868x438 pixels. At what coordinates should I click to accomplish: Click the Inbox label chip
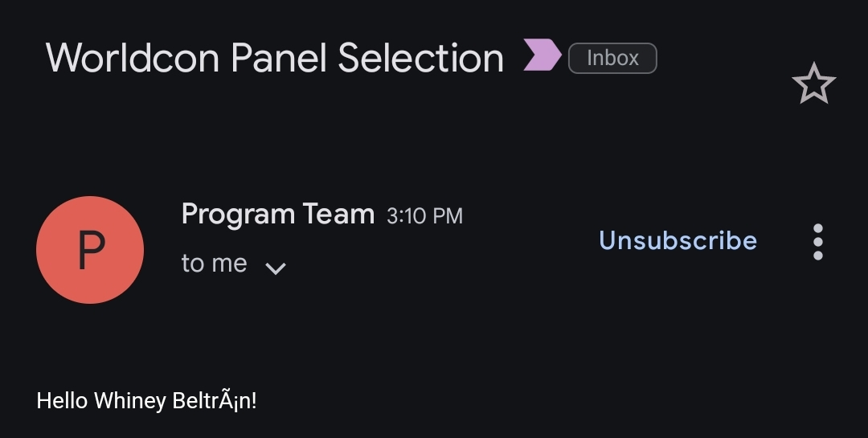612,58
